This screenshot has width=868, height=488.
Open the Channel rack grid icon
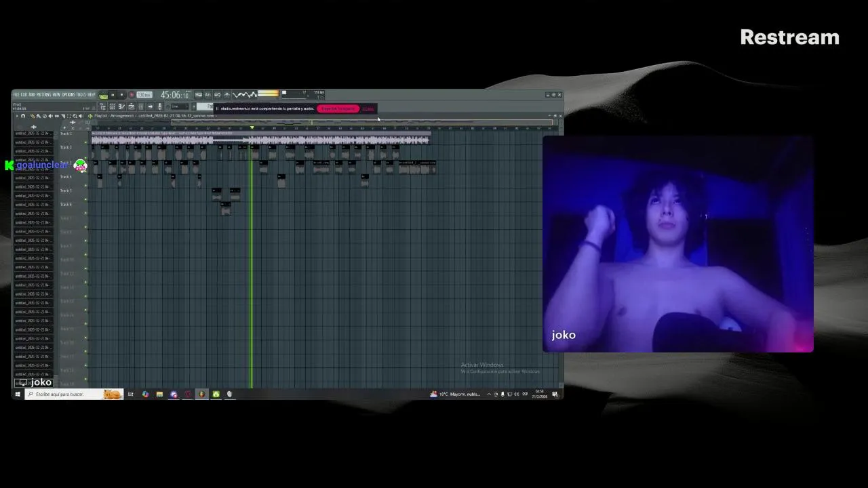[x=112, y=106]
